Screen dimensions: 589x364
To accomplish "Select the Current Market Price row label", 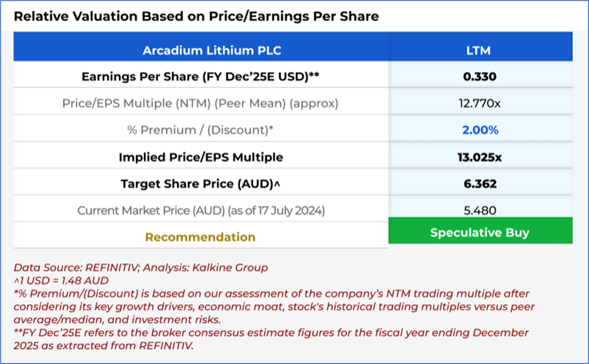I will click(200, 211).
